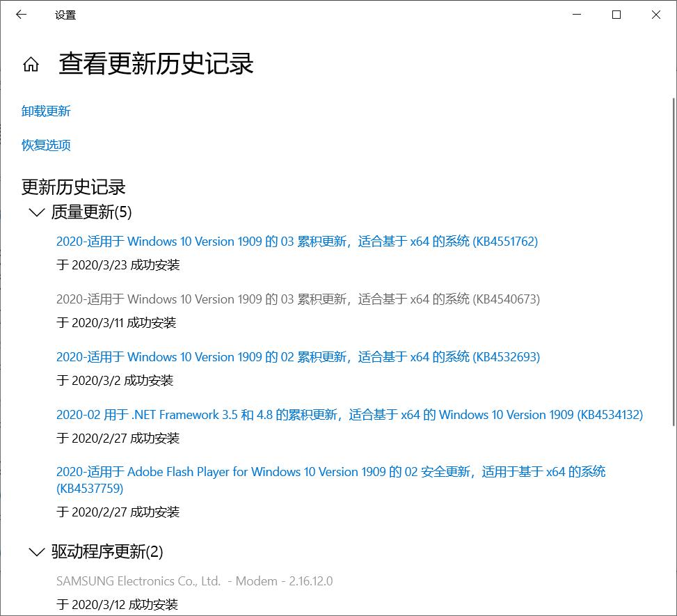This screenshot has width=677, height=616.
Task: Open the .NET Framework update KB4534132
Action: [x=349, y=414]
